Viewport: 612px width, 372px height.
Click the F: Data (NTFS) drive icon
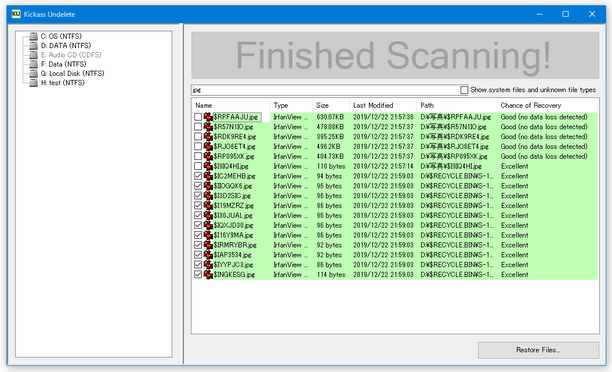(x=34, y=64)
